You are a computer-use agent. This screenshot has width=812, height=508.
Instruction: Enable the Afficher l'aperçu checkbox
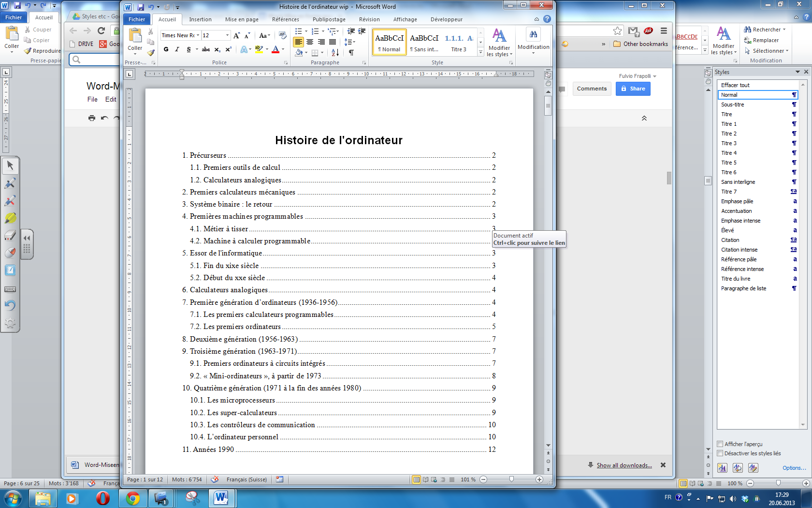point(720,444)
